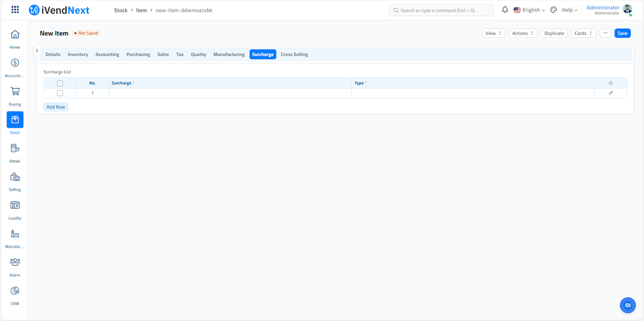Open the Buying cart icon
Viewport: 644px width, 321px height.
[x=15, y=91]
